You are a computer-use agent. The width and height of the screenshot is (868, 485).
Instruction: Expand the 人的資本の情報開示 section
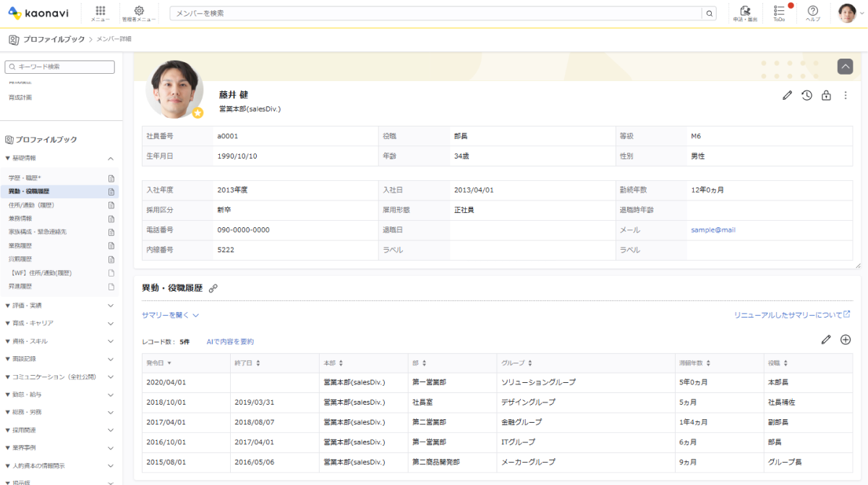click(111, 465)
